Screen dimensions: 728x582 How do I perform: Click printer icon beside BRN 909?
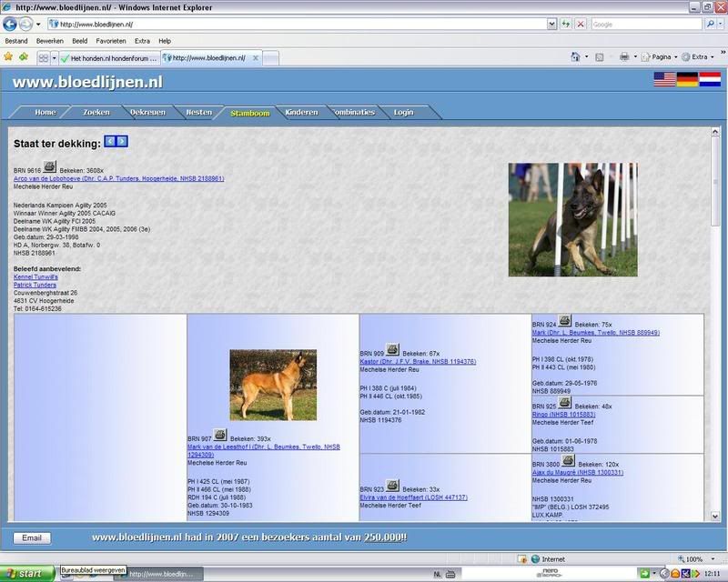[x=392, y=350]
